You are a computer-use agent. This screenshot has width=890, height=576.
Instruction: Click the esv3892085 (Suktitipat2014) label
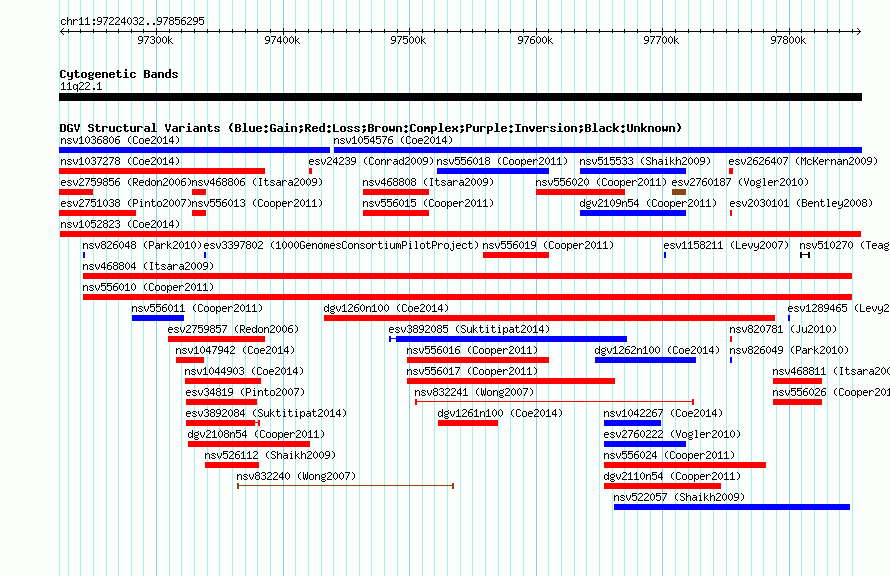tap(469, 329)
